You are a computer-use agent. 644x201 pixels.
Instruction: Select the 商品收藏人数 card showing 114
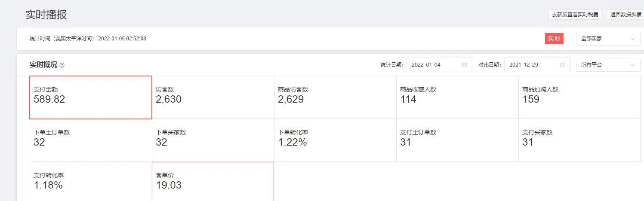point(457,97)
